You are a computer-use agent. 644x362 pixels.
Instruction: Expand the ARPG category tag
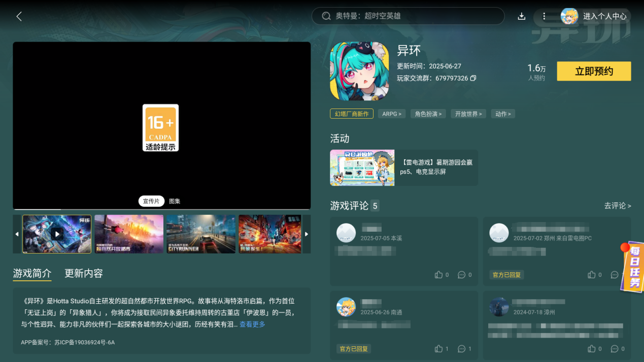tap(391, 114)
